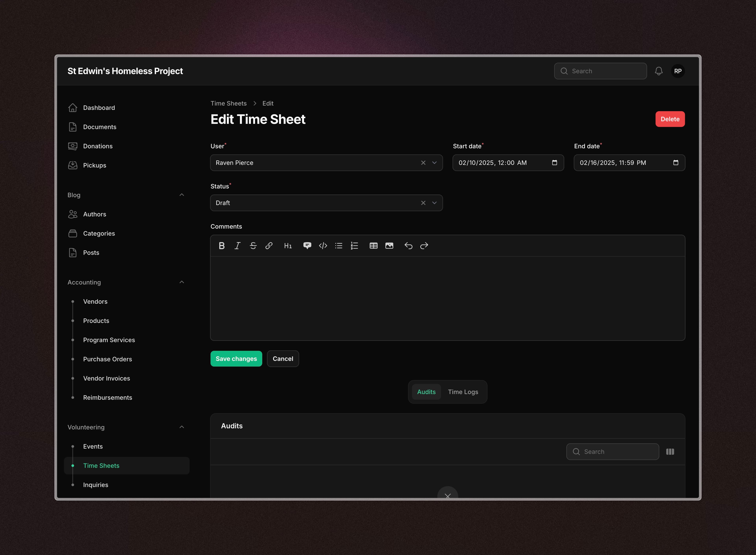Insert code block in Comments editor

click(x=323, y=246)
